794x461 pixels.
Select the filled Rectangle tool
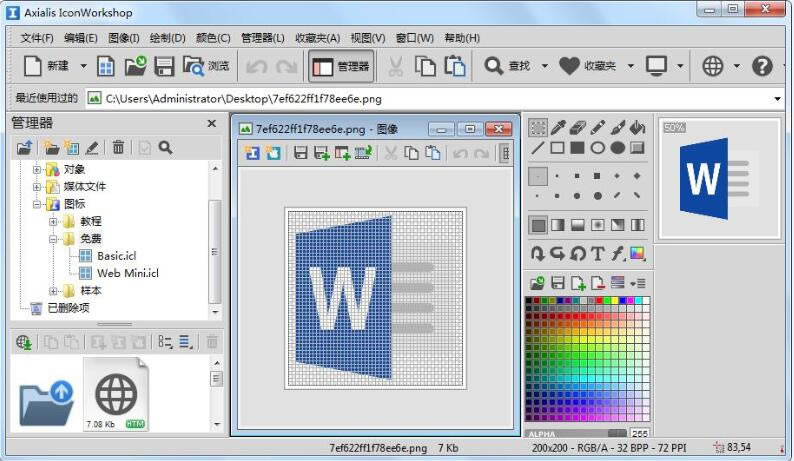(577, 148)
